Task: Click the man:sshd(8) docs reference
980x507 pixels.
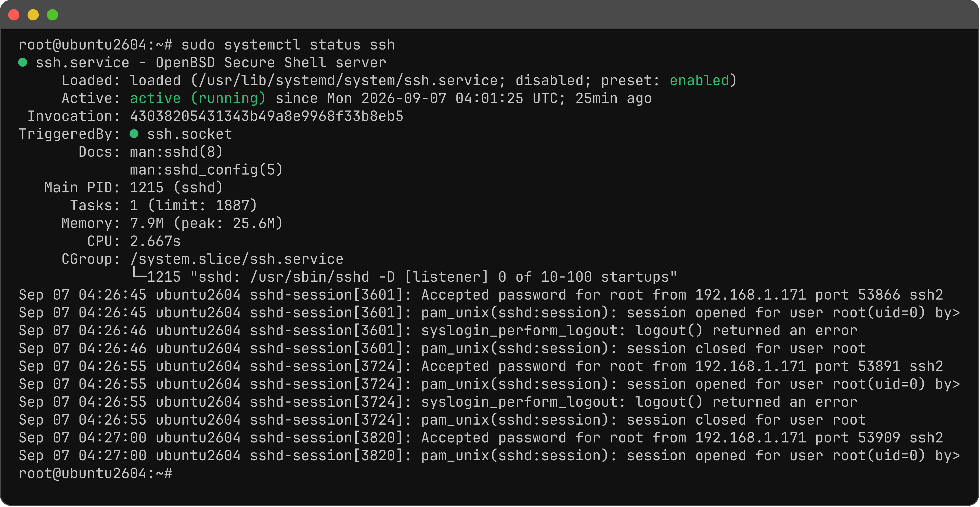Action: (176, 152)
